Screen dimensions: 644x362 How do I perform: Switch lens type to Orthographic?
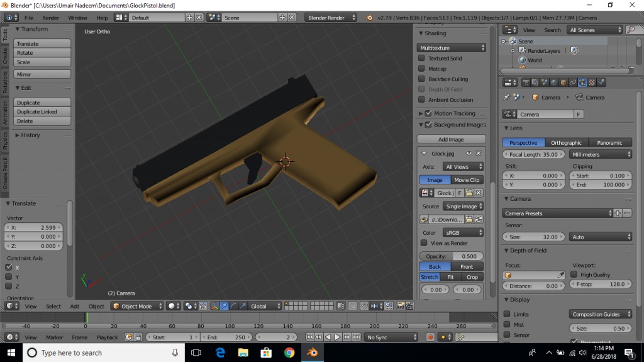567,143
